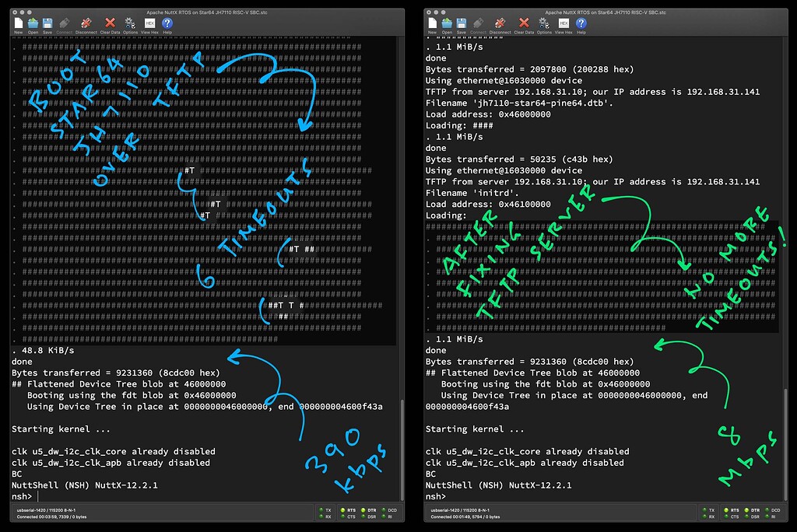Image resolution: width=797 pixels, height=532 pixels.
Task: Switch to View Hex in left window
Action: click(x=149, y=25)
